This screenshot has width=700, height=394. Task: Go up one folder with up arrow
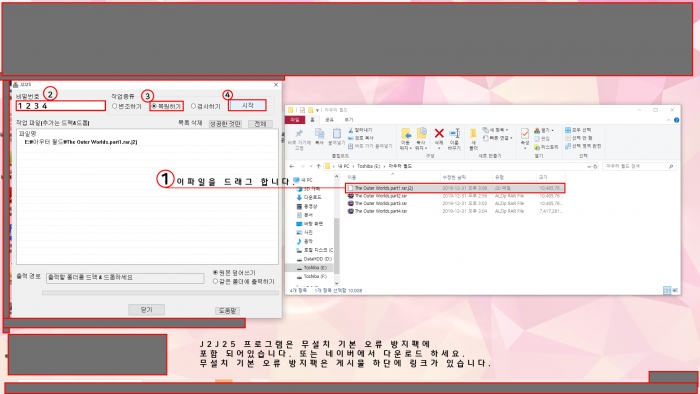318,166
